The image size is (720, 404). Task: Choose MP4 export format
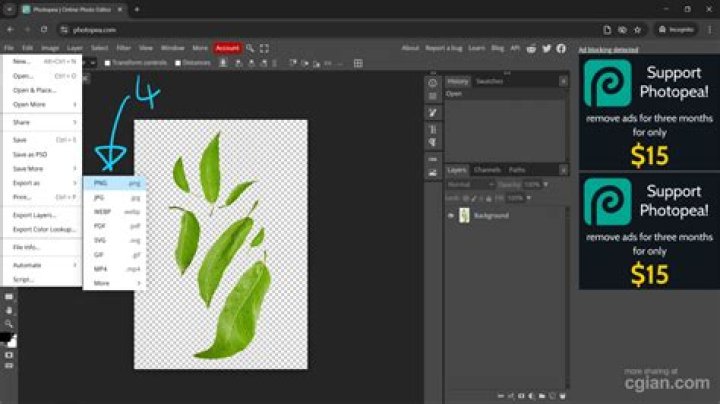click(114, 269)
